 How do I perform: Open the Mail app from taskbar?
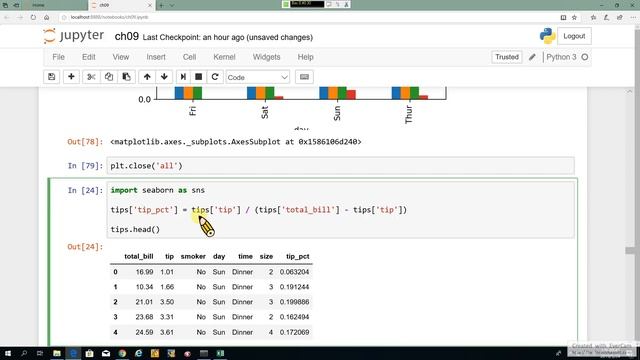[106, 353]
